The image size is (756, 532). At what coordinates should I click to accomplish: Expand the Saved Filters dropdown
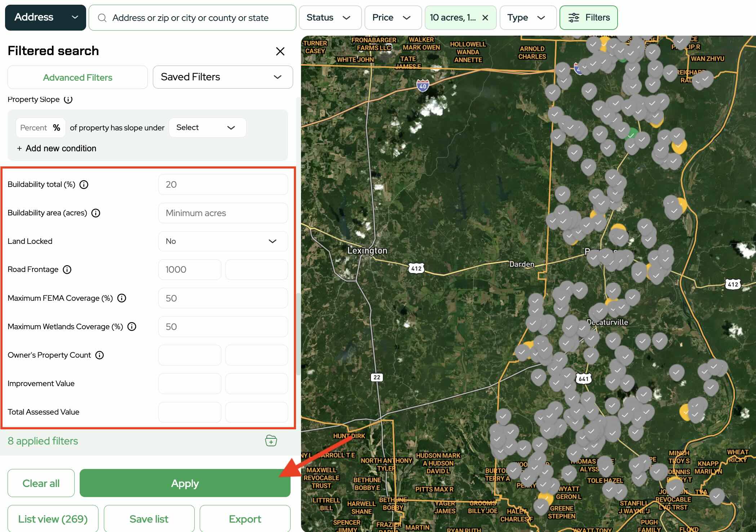pos(223,77)
